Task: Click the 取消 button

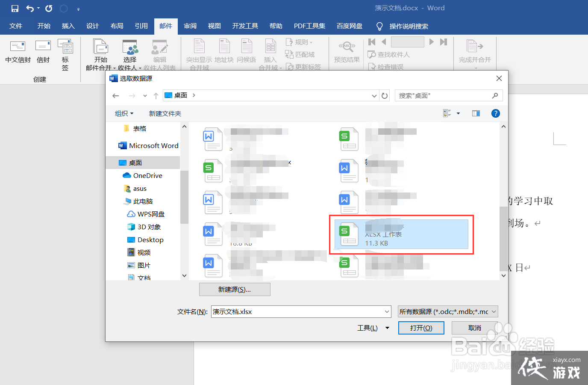Action: (475, 328)
